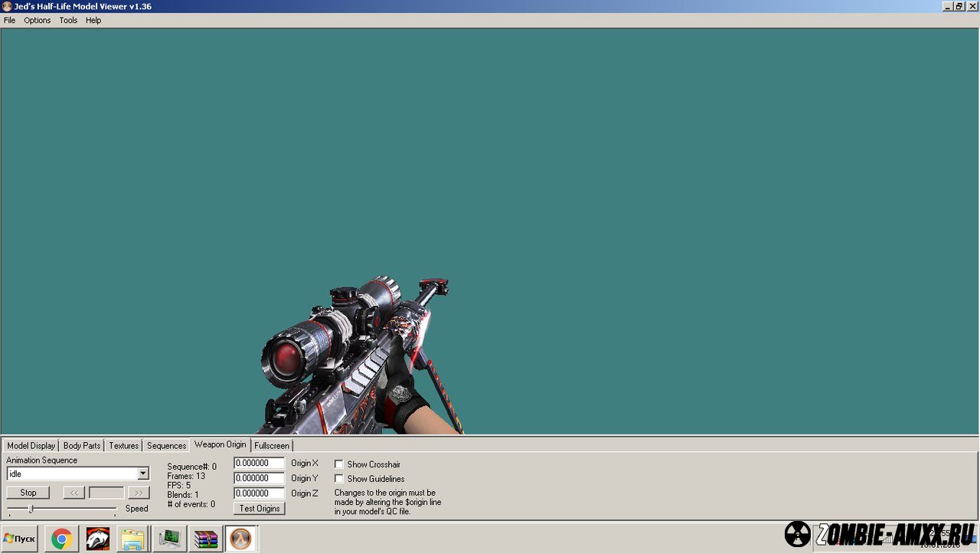
Task: Switch to the Fullscreen tab
Action: pyautogui.click(x=272, y=445)
